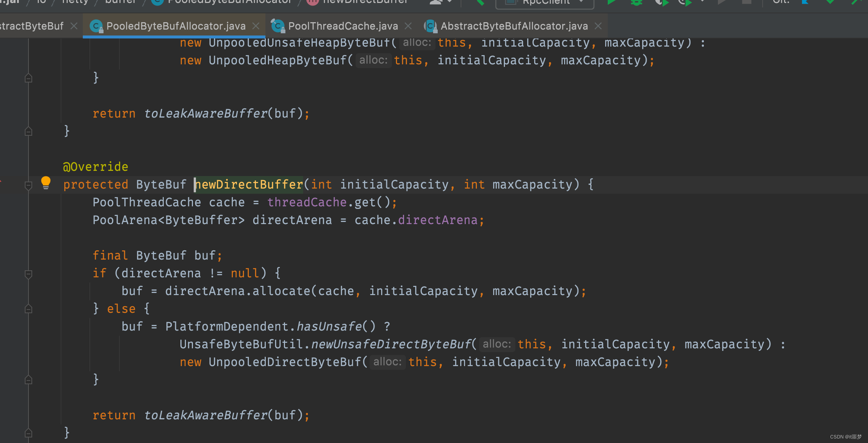The image size is (868, 443).
Task: Toggle the fold marker at the final closing brace of newDirectBuffer
Action: pos(28,433)
